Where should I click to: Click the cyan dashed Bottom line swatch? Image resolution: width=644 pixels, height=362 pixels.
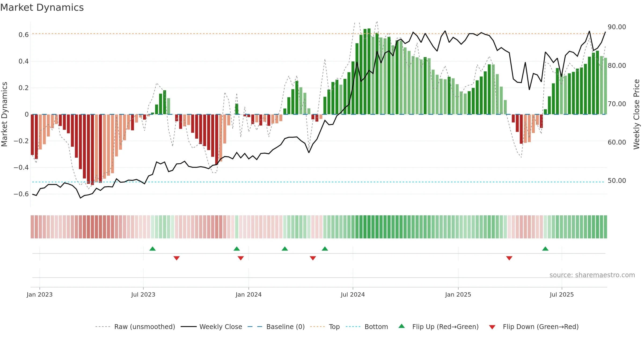(353, 327)
